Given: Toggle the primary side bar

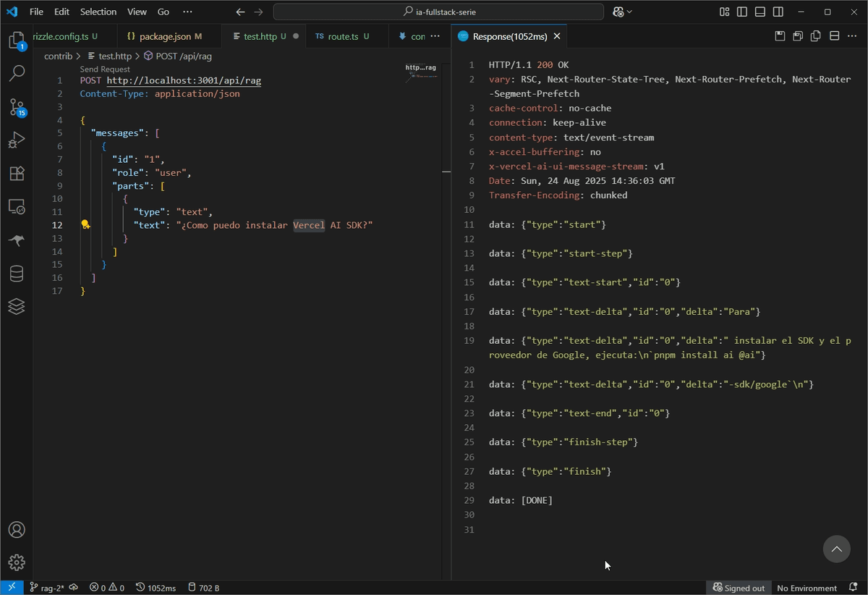Looking at the screenshot, I should click(x=742, y=12).
